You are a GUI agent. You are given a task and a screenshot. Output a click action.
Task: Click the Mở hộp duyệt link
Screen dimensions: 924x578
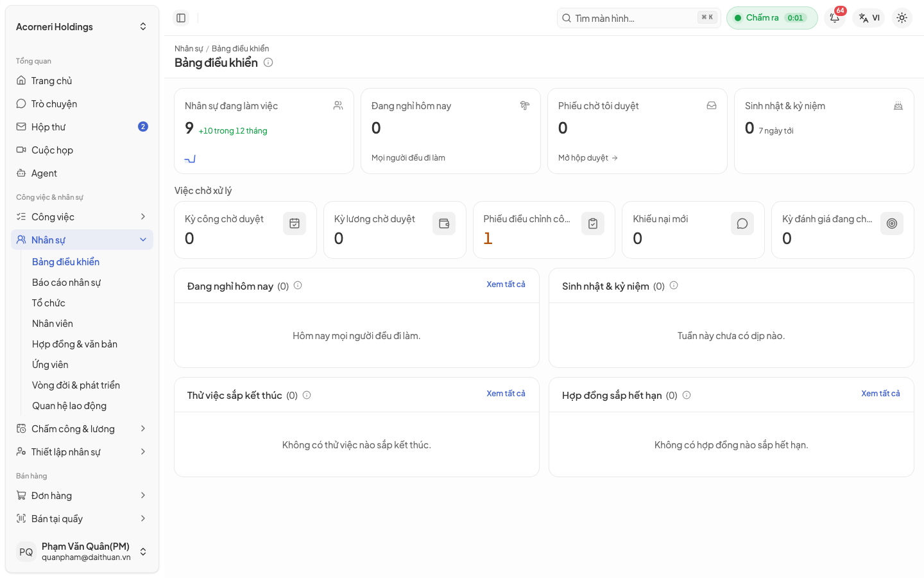pos(588,157)
